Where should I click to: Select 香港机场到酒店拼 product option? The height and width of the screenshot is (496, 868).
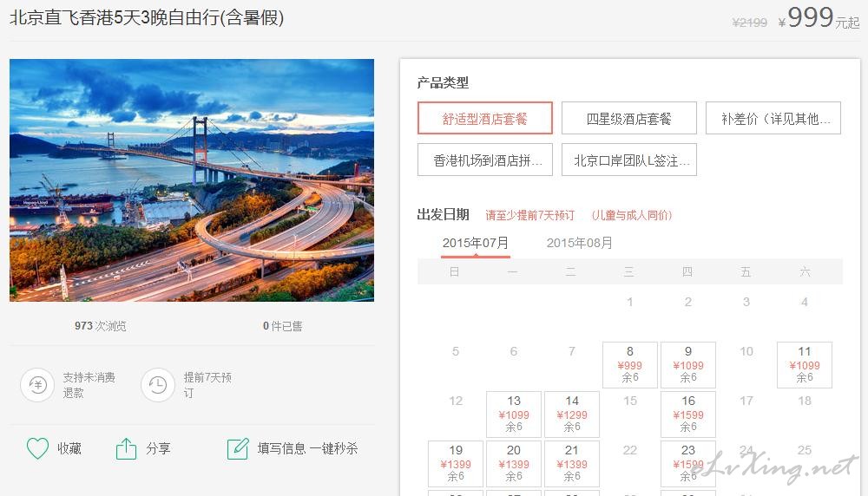click(x=485, y=160)
